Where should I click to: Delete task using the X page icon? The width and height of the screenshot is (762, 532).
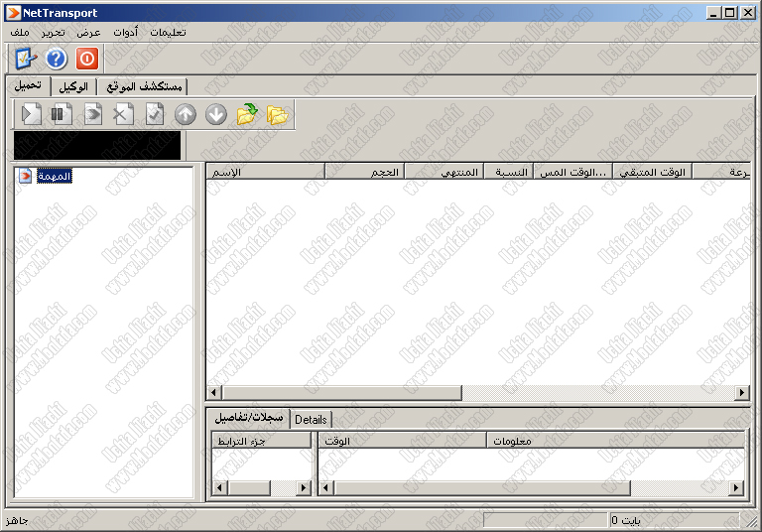(123, 114)
